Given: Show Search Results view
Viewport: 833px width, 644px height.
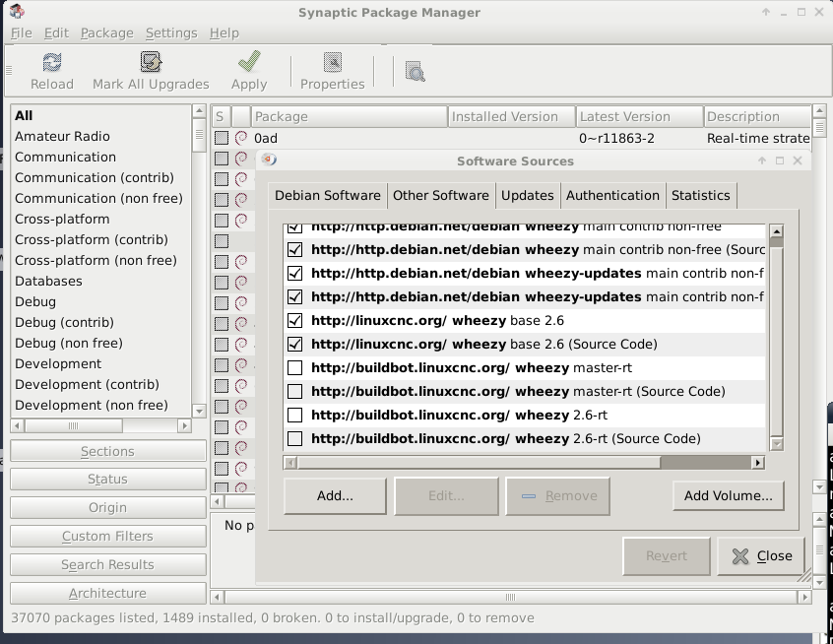Looking at the screenshot, I should (108, 564).
